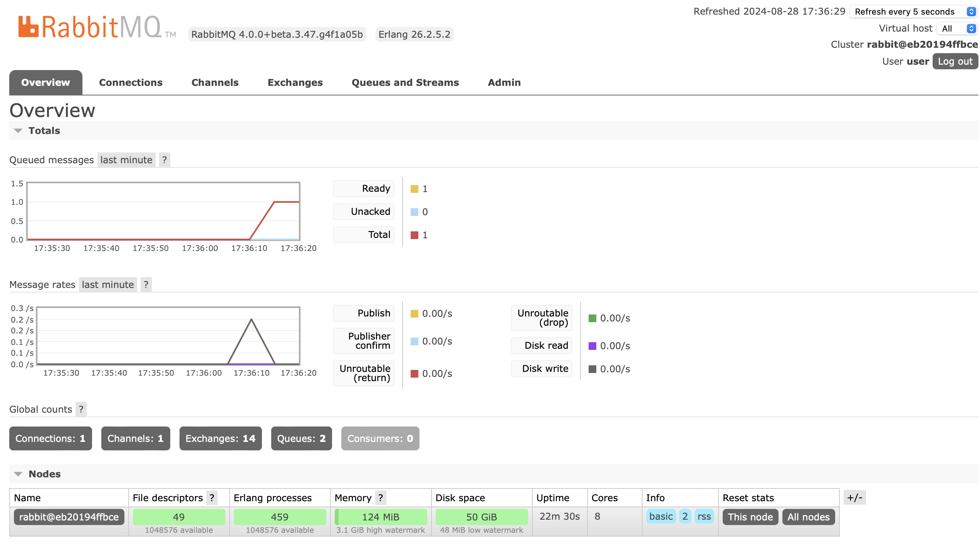This screenshot has height=552, width=980.
Task: Open the Connections tab
Action: 131,82
